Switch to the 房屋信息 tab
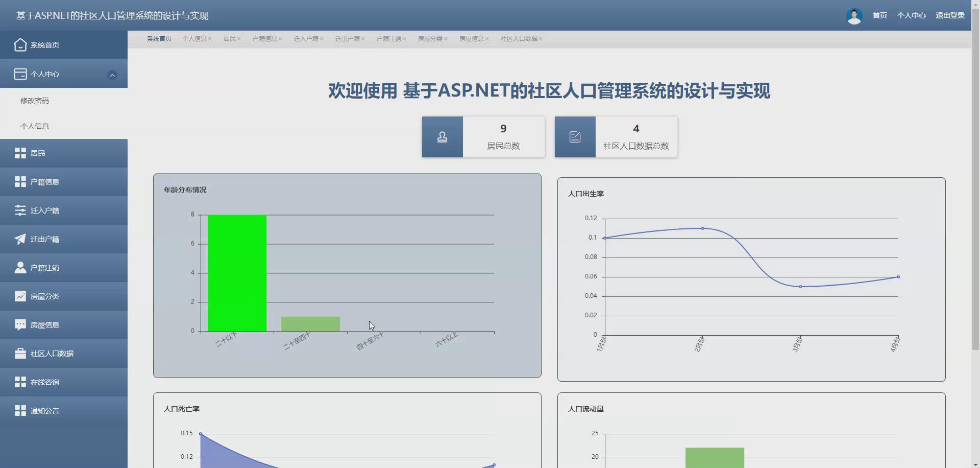The image size is (980, 468). click(x=472, y=38)
